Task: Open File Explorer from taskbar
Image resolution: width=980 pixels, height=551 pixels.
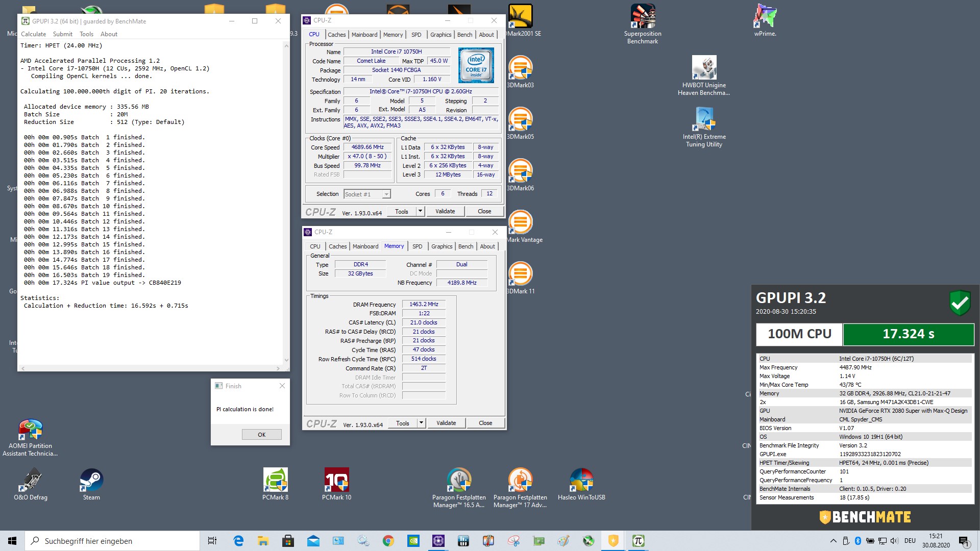Action: [263, 541]
